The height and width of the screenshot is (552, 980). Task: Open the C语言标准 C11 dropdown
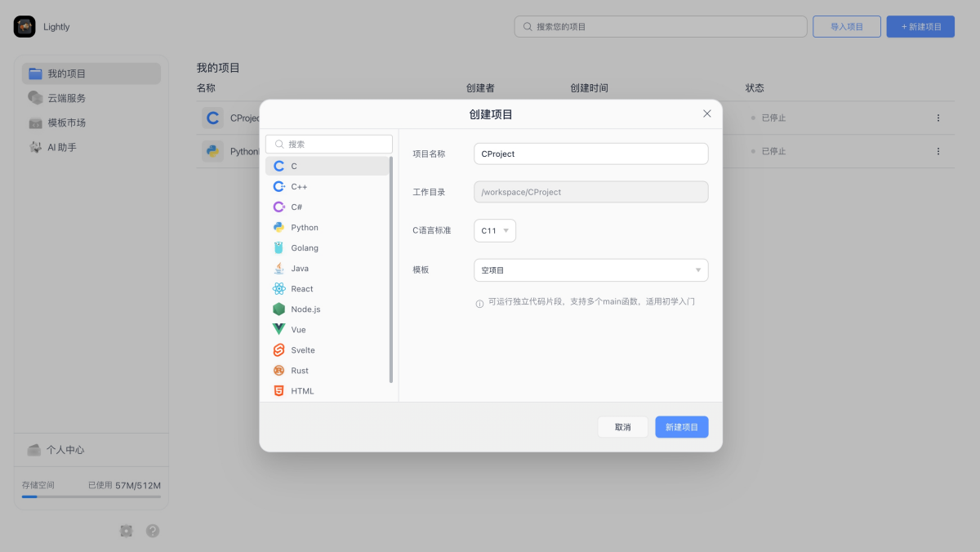[x=495, y=231]
